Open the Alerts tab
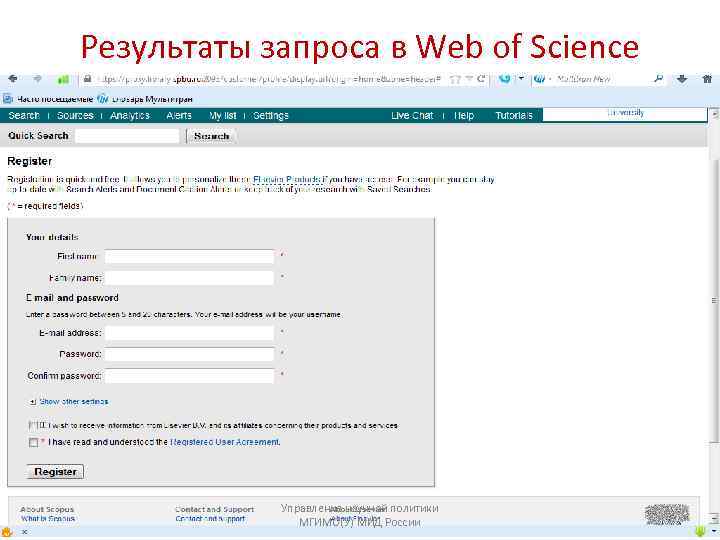Viewport: 720px width, 540px height. pyautogui.click(x=179, y=116)
